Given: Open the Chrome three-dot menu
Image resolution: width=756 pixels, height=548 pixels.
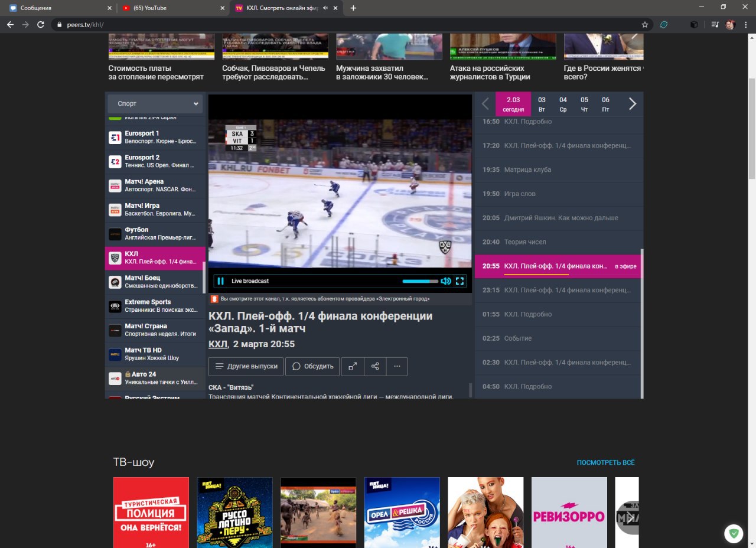Looking at the screenshot, I should coord(746,25).
